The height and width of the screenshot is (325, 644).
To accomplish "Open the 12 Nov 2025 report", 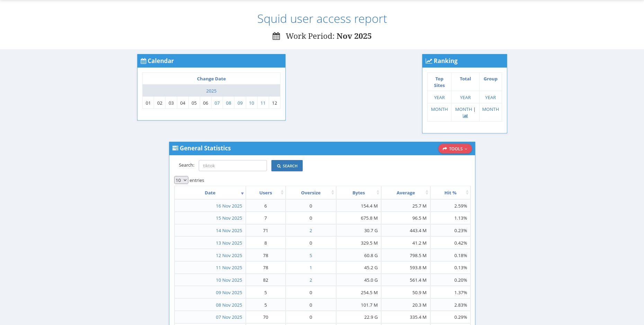I will pos(229,255).
